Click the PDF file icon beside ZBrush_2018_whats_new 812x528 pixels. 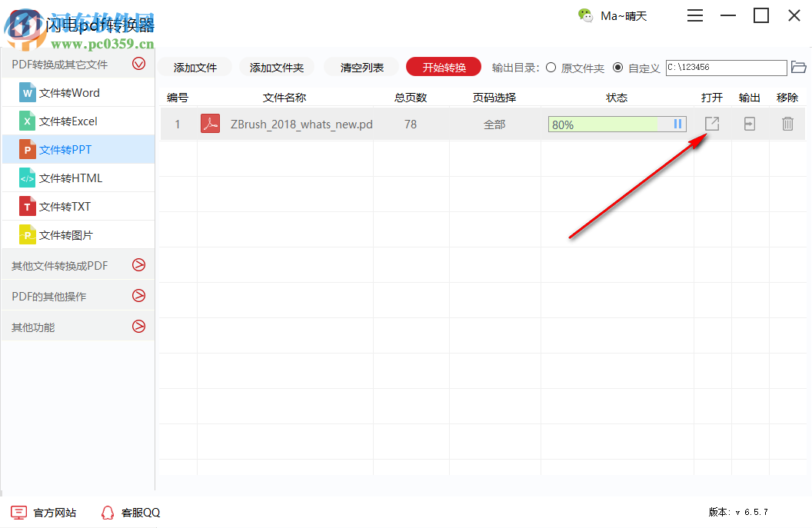[x=210, y=124]
